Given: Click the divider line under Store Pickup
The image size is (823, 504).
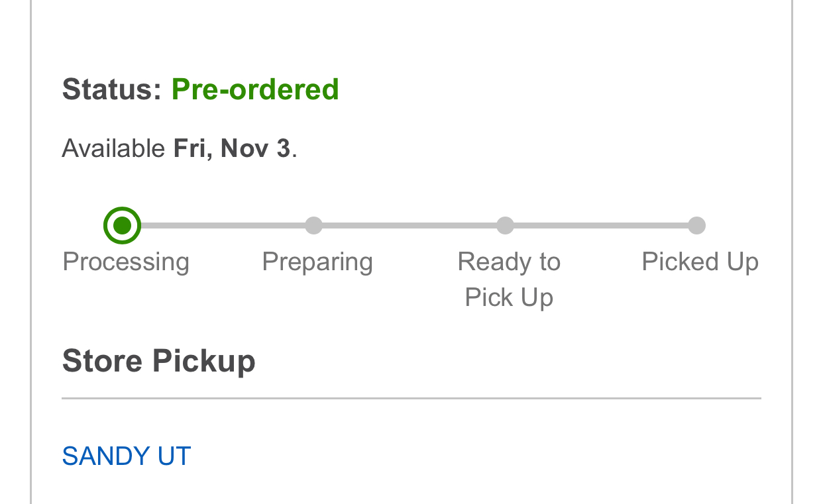Looking at the screenshot, I should (x=411, y=399).
